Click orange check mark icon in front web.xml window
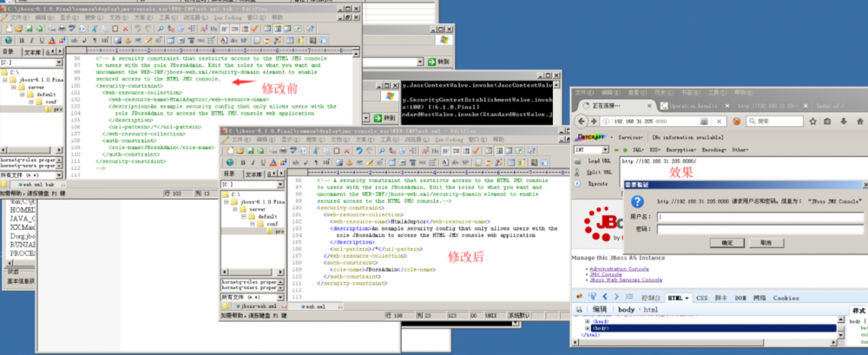Screen dimensions: 868x355 (x=476, y=151)
